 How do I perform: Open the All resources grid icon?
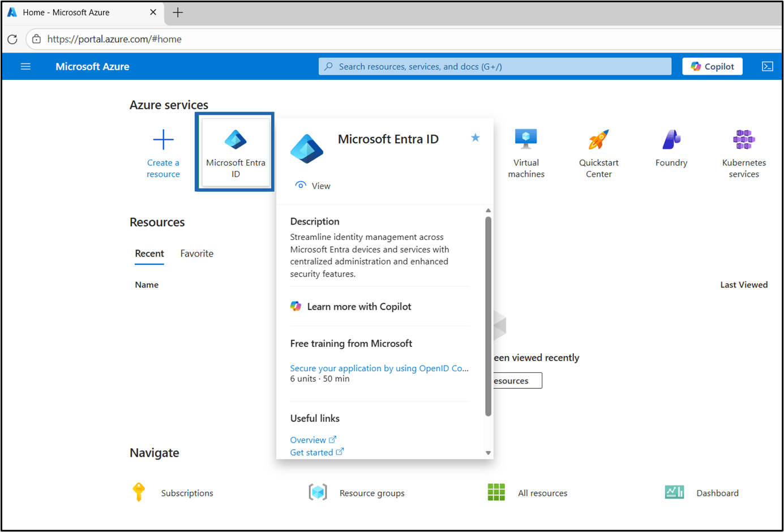(496, 492)
